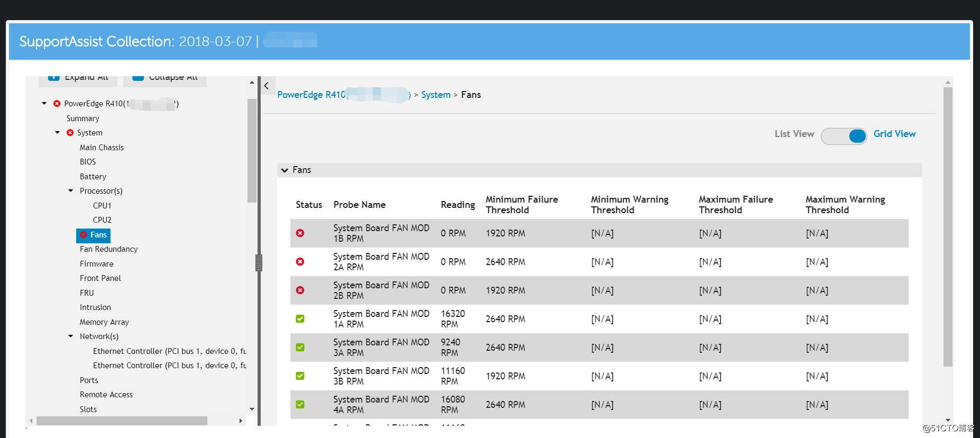Collapse the left navigation panel arrow
This screenshot has height=438, width=980.
tap(267, 86)
